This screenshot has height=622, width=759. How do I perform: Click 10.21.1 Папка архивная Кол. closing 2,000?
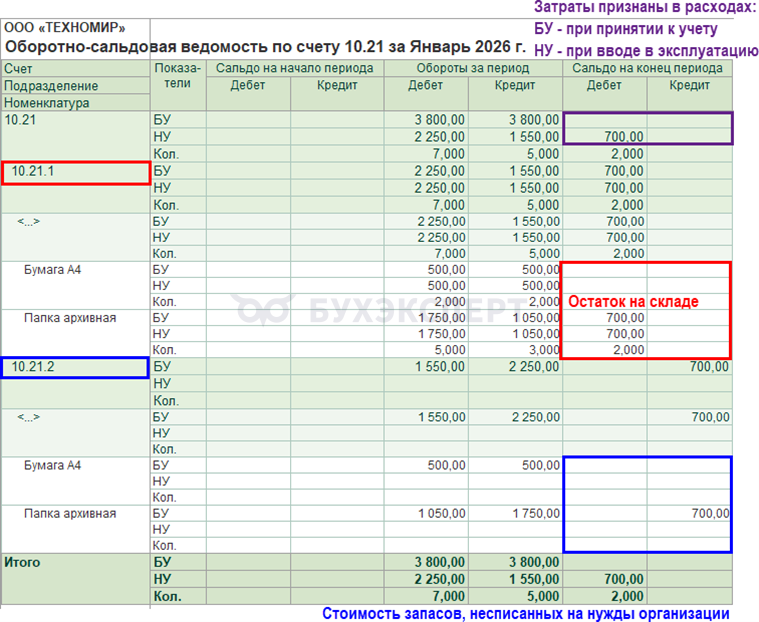[629, 350]
